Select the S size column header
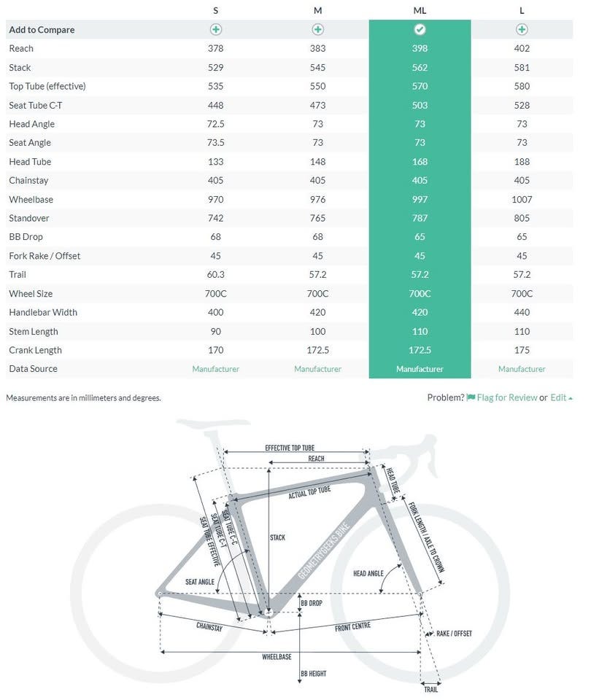 pyautogui.click(x=216, y=10)
